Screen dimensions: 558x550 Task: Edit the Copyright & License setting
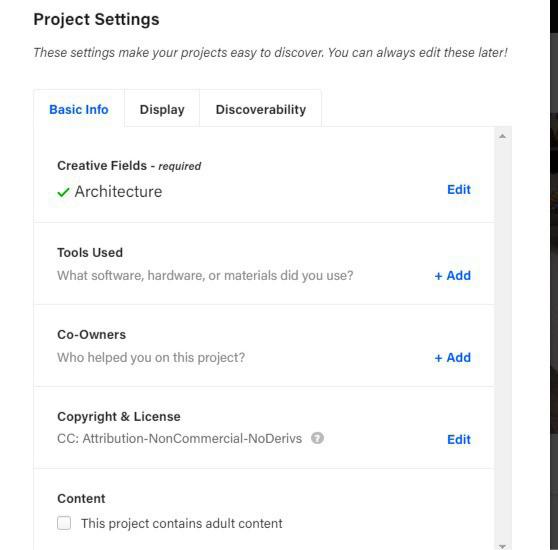(x=459, y=440)
